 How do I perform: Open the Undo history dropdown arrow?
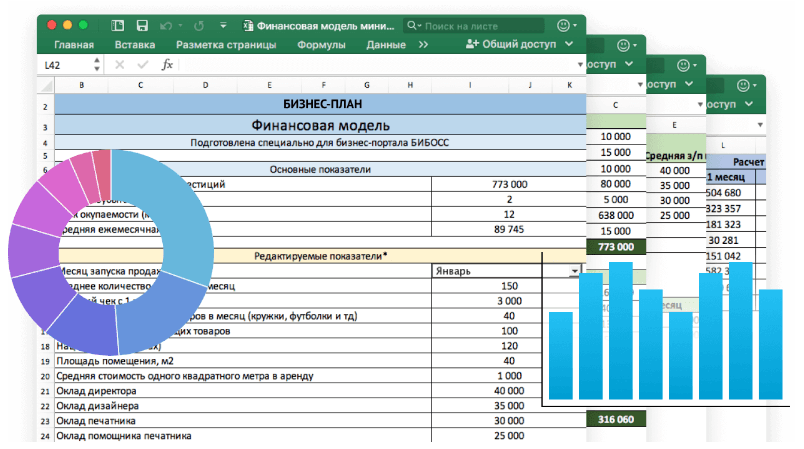click(180, 26)
